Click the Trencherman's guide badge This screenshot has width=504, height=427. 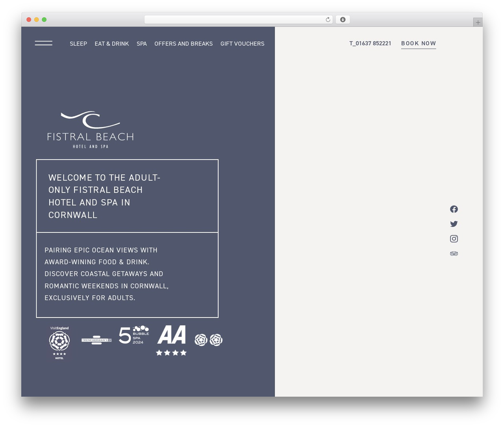pyautogui.click(x=96, y=340)
